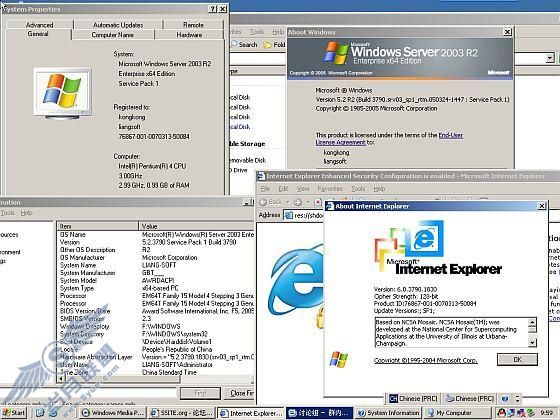Open the Start menu
The width and height of the screenshot is (560, 420).
(14, 413)
